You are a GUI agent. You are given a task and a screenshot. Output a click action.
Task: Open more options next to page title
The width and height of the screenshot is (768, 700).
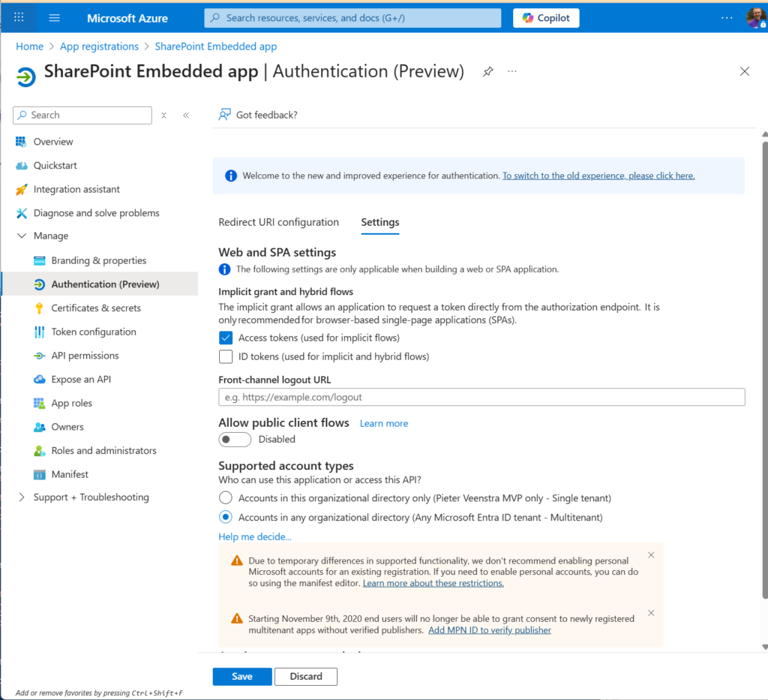pos(511,71)
